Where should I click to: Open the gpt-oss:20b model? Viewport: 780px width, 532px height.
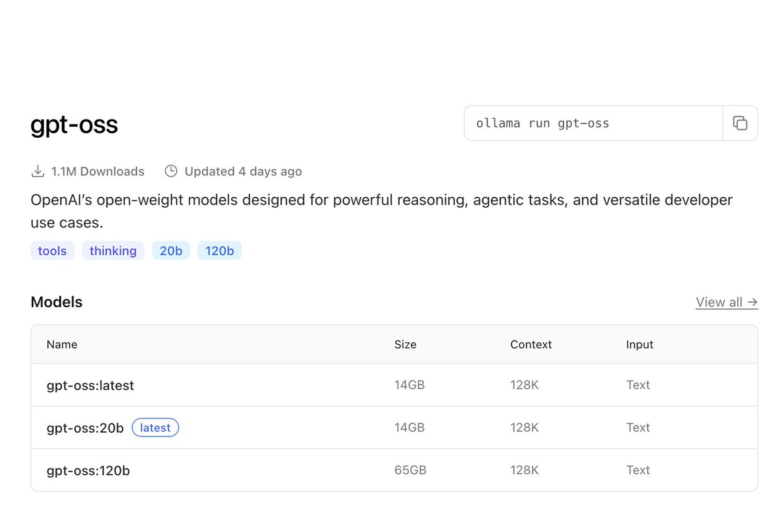coord(85,428)
